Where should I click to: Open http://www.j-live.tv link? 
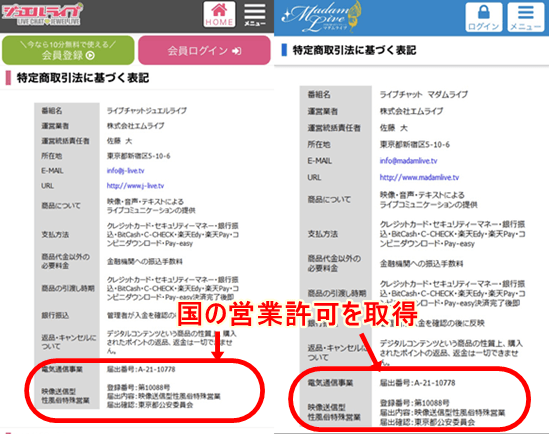point(135,186)
